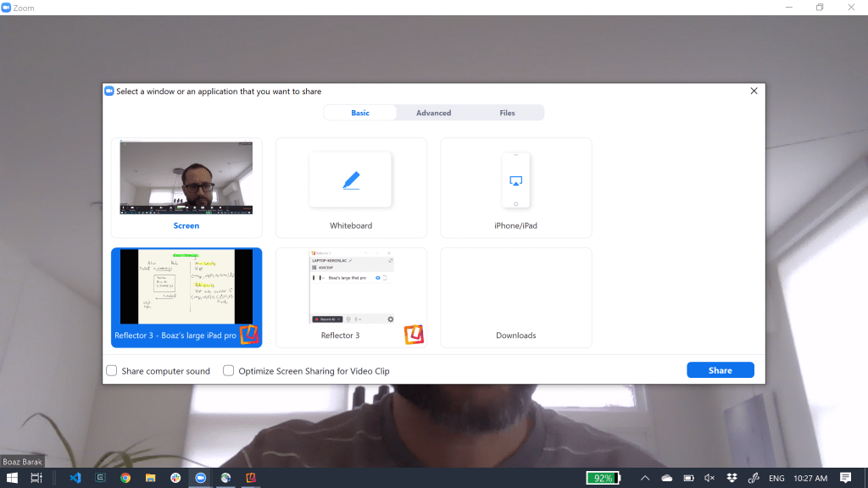Open Dropbox from the system tray
Viewport: 868px width, 488px height.
(x=732, y=478)
